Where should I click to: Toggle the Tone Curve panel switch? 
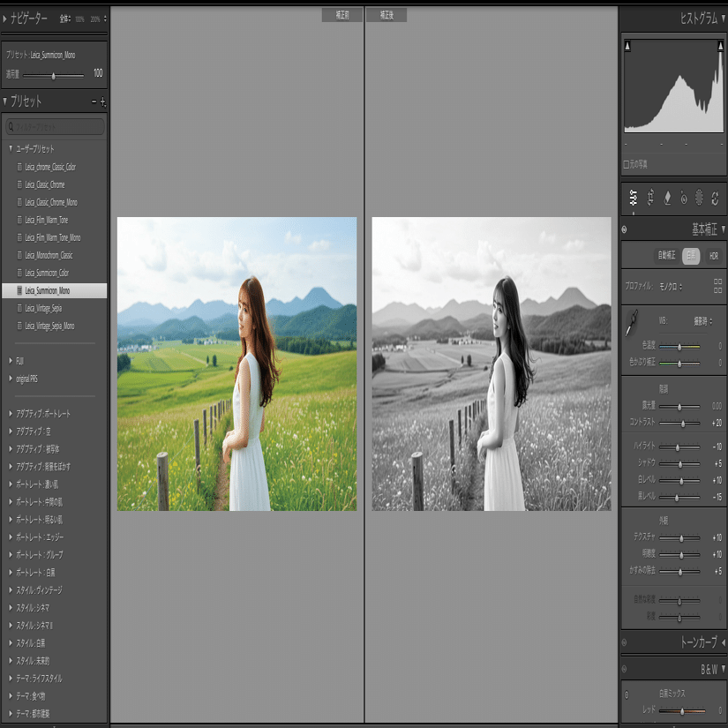click(x=625, y=642)
